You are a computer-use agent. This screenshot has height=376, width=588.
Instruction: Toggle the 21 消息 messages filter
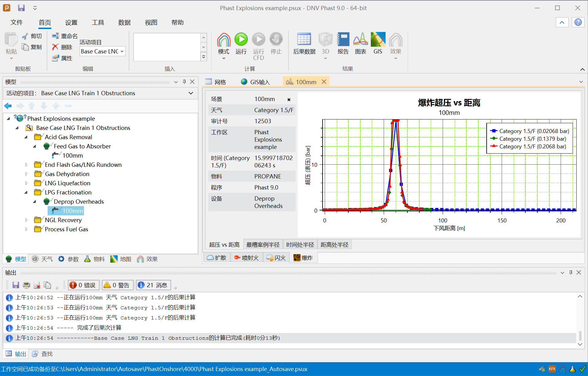(x=153, y=285)
